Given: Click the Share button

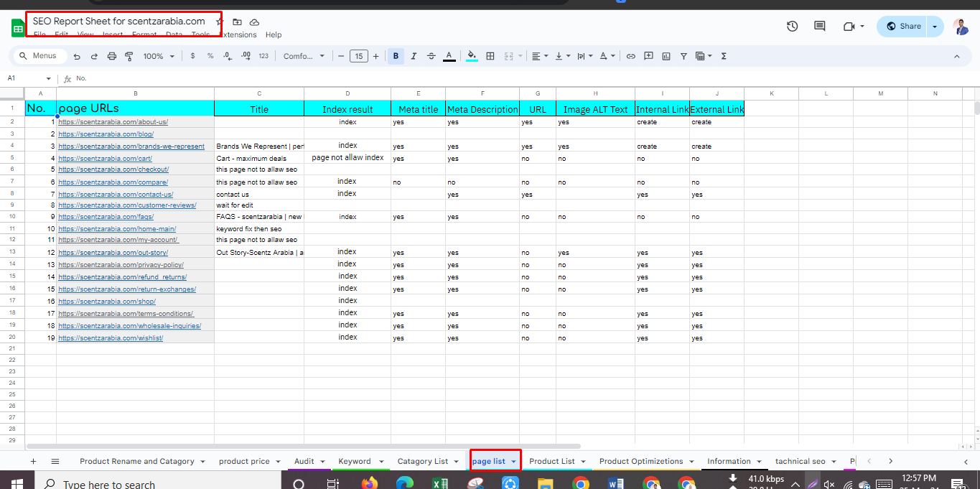Looking at the screenshot, I should (903, 27).
